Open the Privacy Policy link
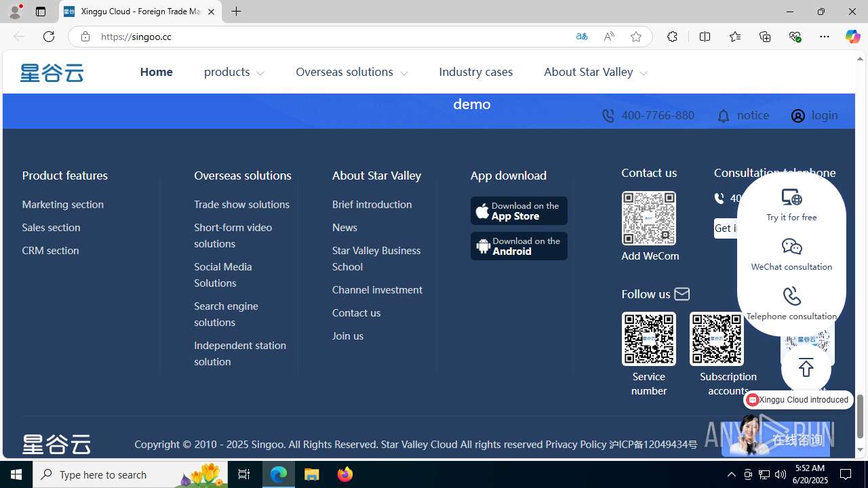 click(x=576, y=444)
